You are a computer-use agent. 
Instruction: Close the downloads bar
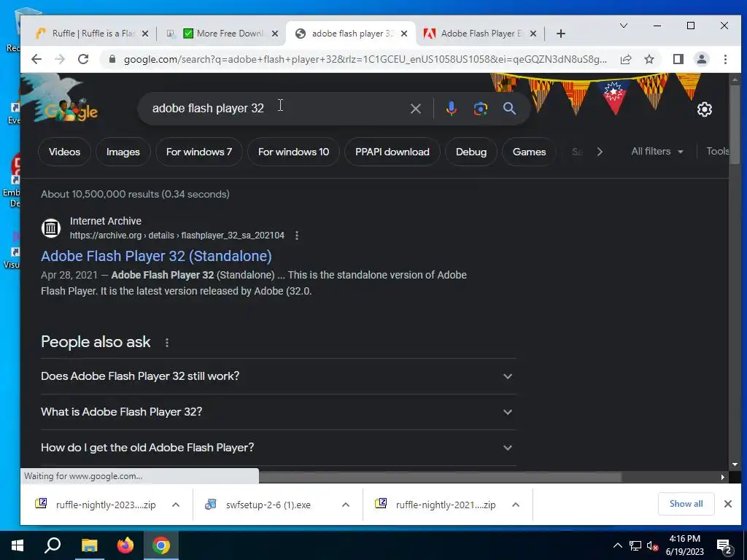727,504
